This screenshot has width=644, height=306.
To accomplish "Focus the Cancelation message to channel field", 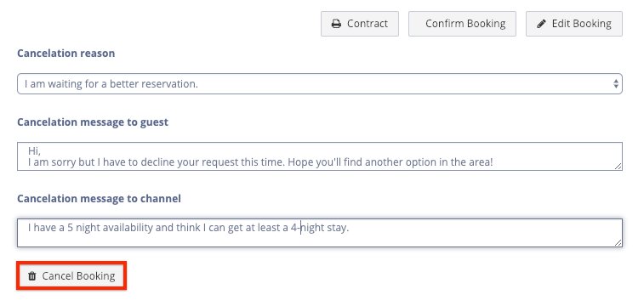I will click(320, 233).
